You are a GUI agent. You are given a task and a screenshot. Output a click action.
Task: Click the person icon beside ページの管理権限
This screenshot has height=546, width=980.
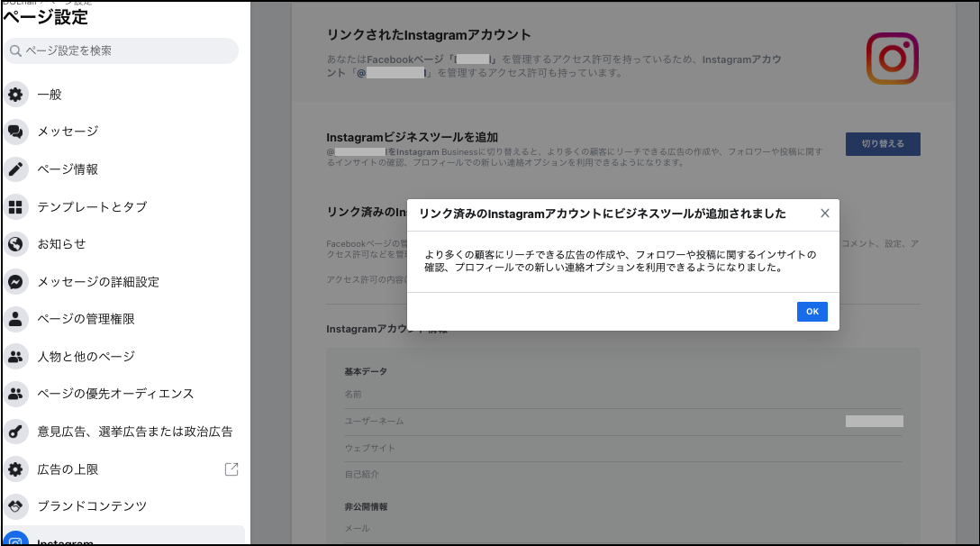15,319
